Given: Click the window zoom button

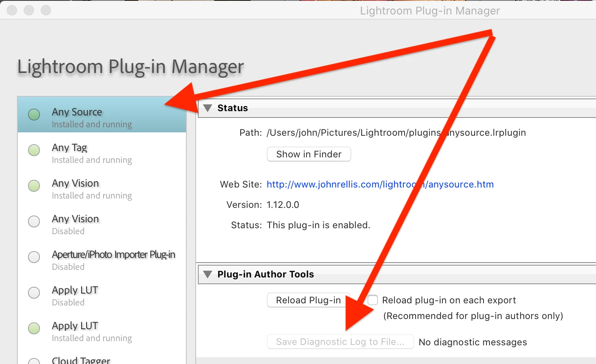Looking at the screenshot, I should click(46, 10).
